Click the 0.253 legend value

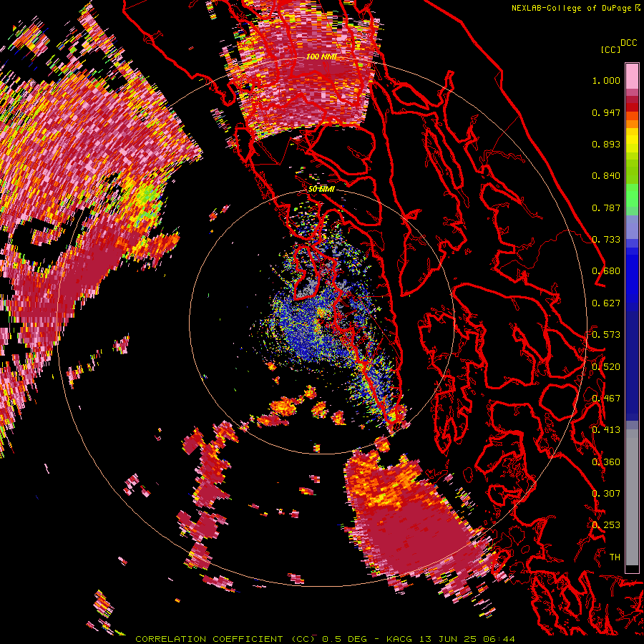tap(606, 525)
